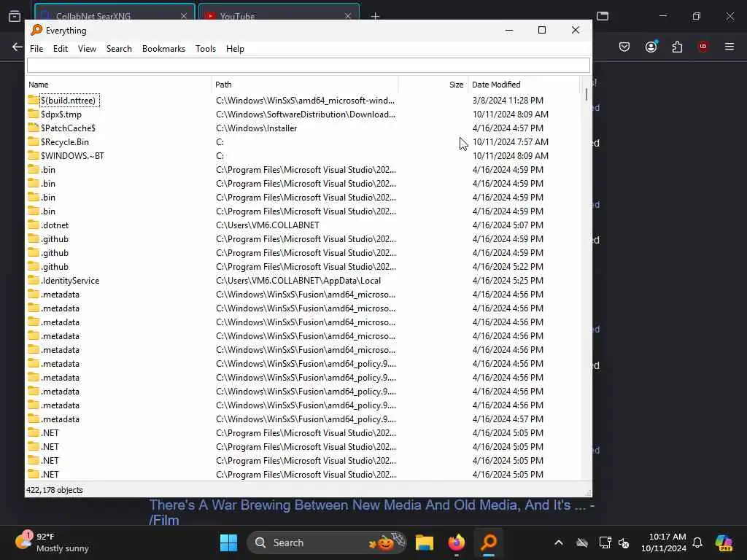
Task: Click date 4/16/2024 5:25 PM
Action: coord(508,281)
